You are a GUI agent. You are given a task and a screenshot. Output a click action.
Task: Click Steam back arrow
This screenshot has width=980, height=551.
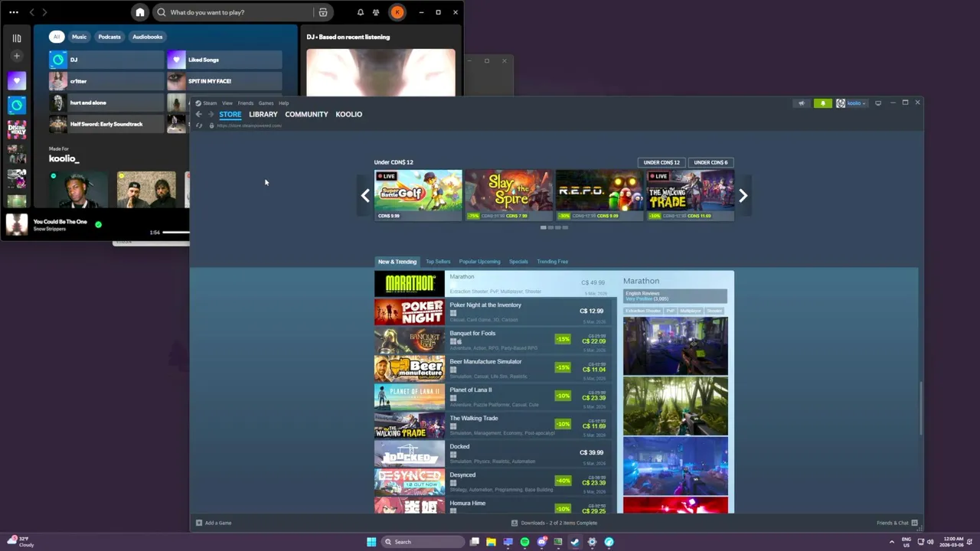[198, 114]
